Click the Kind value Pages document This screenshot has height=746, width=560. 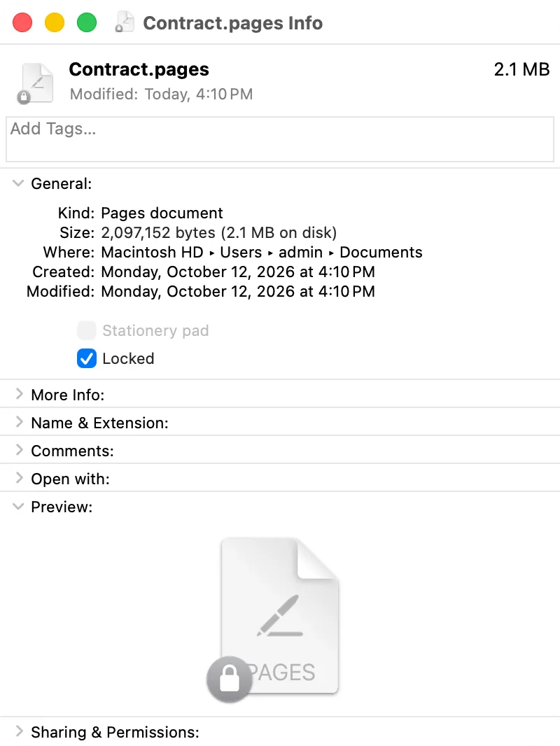(x=162, y=213)
